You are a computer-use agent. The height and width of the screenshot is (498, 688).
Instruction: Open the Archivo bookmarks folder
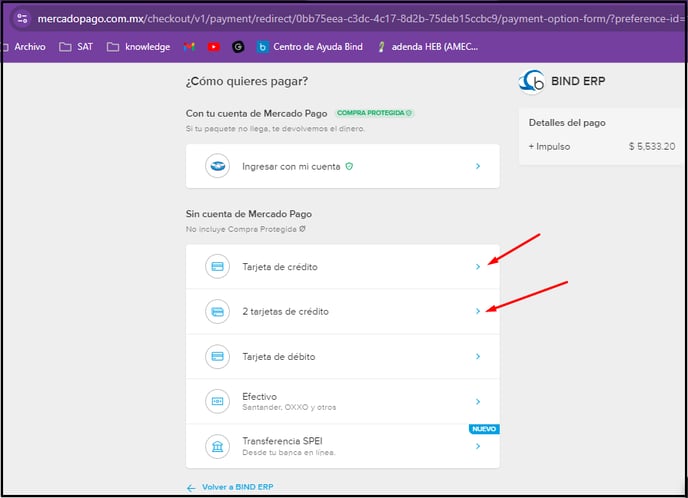pos(24,47)
